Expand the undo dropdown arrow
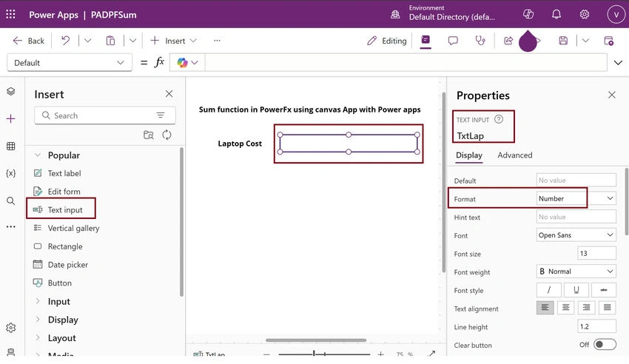Screen dimensions: 629x364 pos(88,41)
